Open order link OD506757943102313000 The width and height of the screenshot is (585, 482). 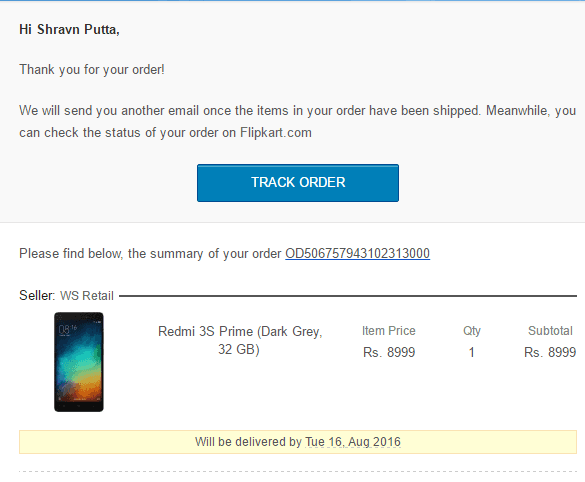357,254
